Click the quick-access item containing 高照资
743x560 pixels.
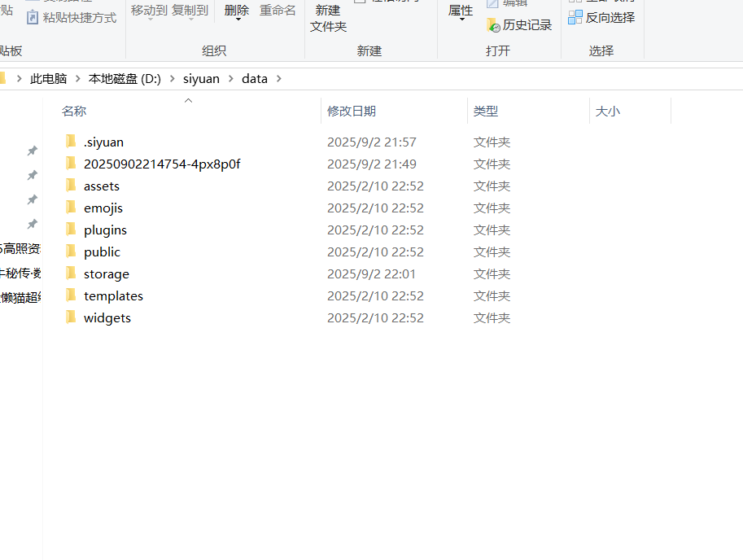pyautogui.click(x=20, y=248)
